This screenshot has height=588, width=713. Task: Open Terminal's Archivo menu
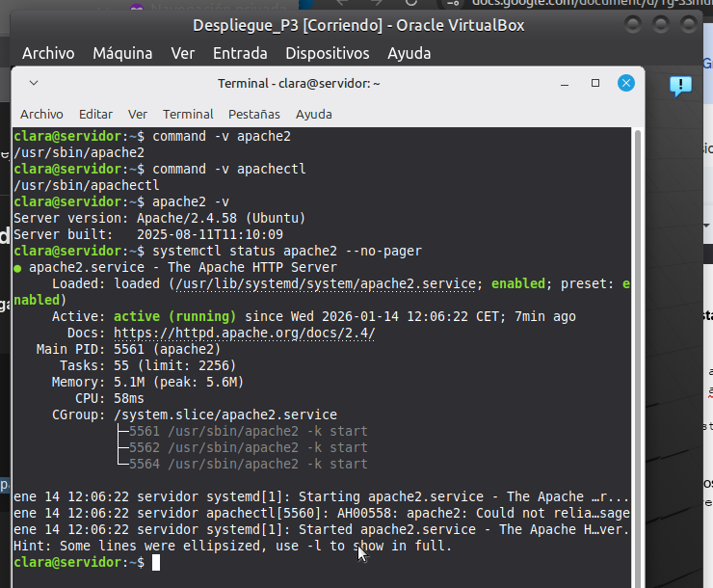pyautogui.click(x=41, y=114)
